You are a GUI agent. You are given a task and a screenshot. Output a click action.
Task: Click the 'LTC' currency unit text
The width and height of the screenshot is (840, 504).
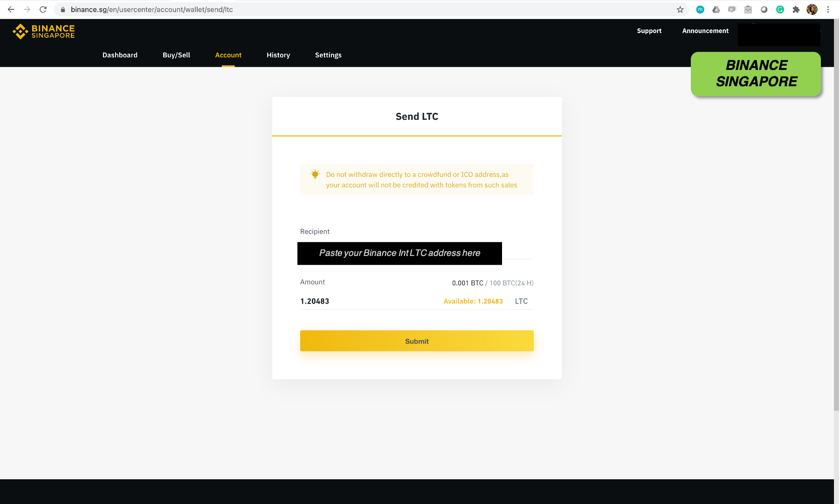pyautogui.click(x=521, y=301)
